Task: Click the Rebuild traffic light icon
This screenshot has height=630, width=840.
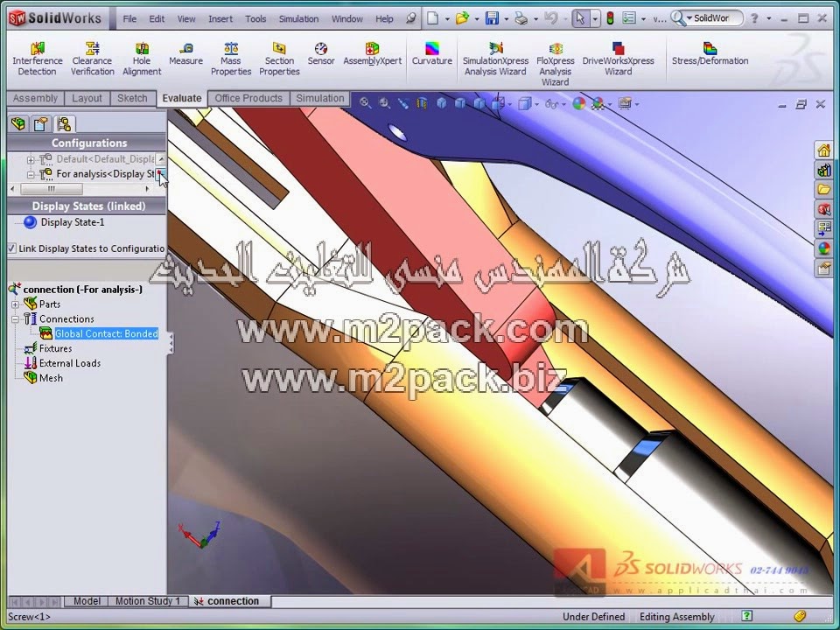Action: point(610,18)
